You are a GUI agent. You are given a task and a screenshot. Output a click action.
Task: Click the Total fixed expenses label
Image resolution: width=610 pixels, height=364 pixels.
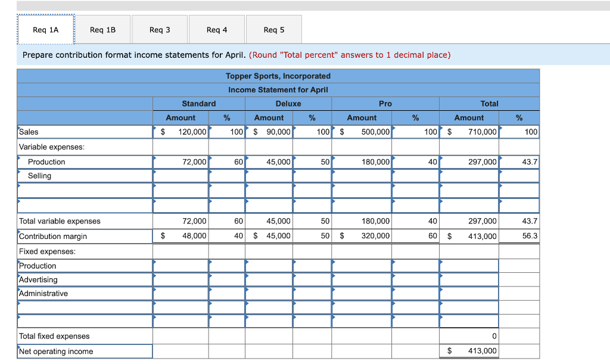coord(54,337)
